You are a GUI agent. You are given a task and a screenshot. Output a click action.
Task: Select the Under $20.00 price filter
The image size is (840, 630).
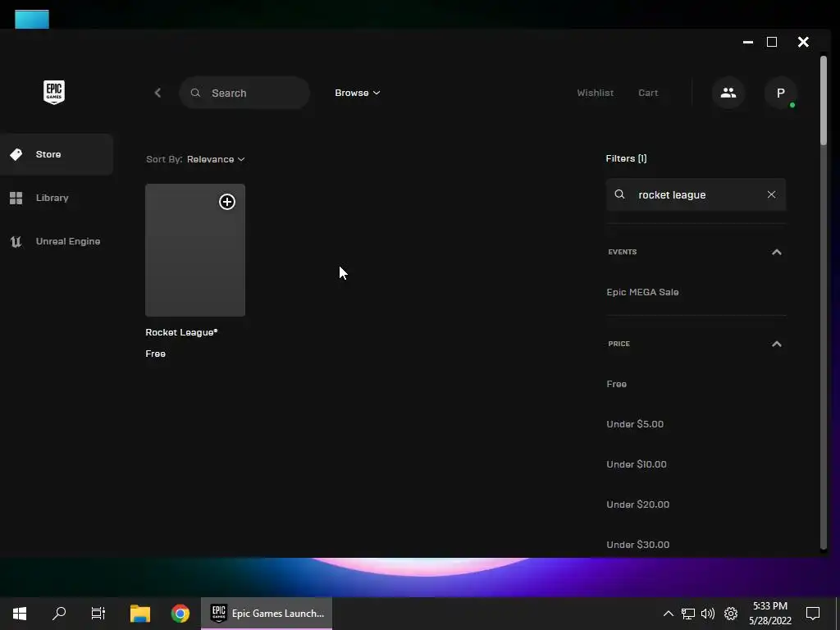[x=637, y=504]
